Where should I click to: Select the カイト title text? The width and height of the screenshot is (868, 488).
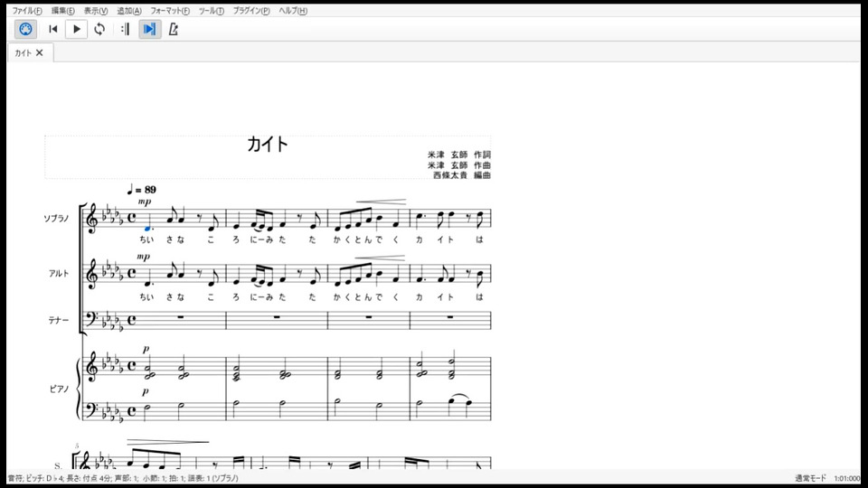[268, 145]
